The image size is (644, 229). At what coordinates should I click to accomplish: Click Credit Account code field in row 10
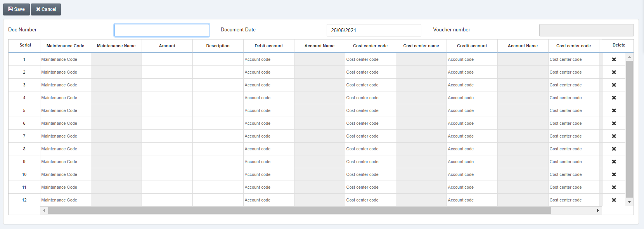pyautogui.click(x=472, y=174)
